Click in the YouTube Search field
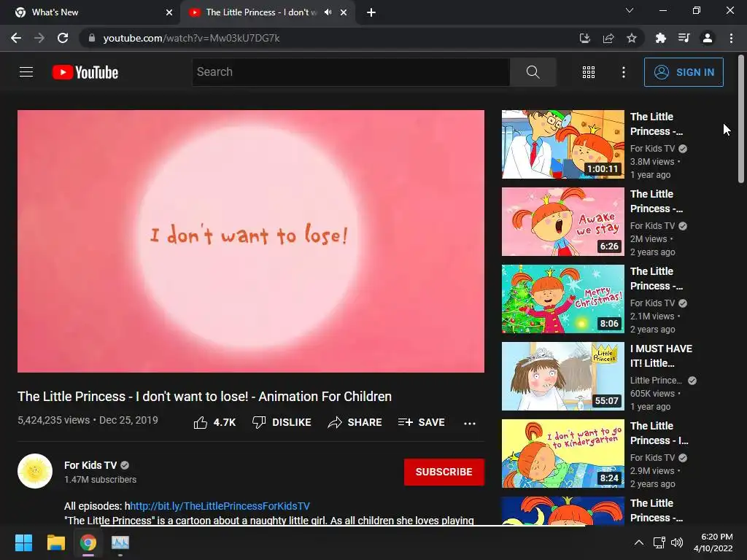The width and height of the screenshot is (747, 560). [351, 72]
